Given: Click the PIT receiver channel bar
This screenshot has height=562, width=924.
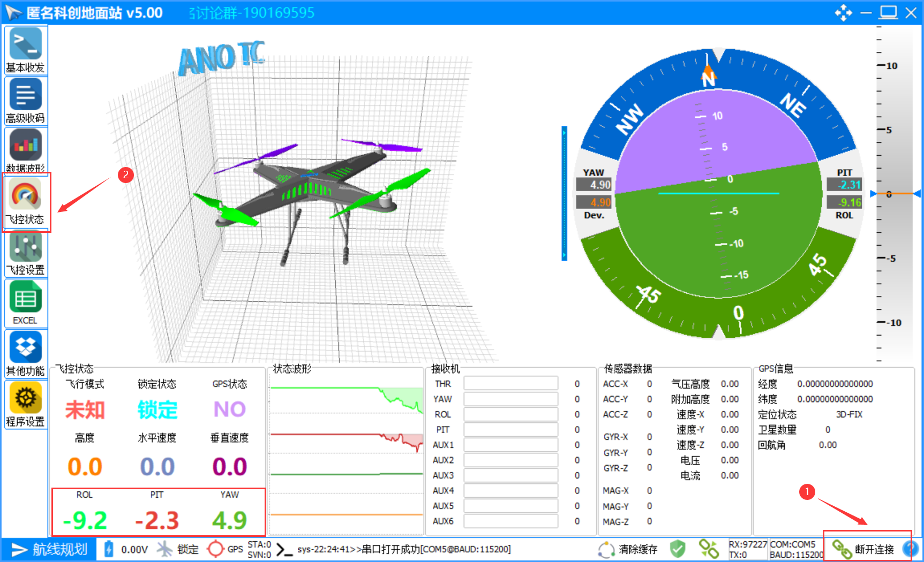Looking at the screenshot, I should (x=511, y=429).
